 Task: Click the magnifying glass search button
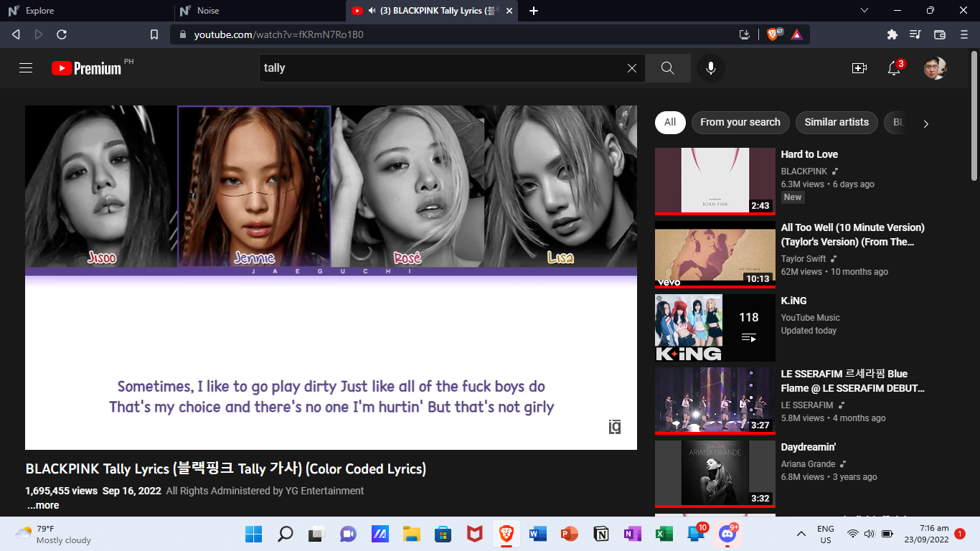click(x=667, y=68)
